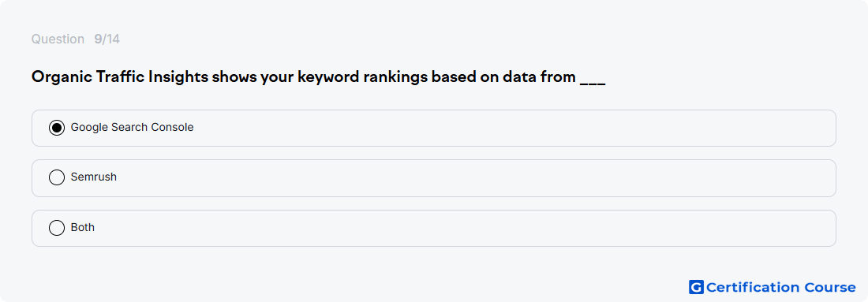This screenshot has height=302, width=868.
Task: Click empty area of the Semrush option card
Action: tap(470, 178)
